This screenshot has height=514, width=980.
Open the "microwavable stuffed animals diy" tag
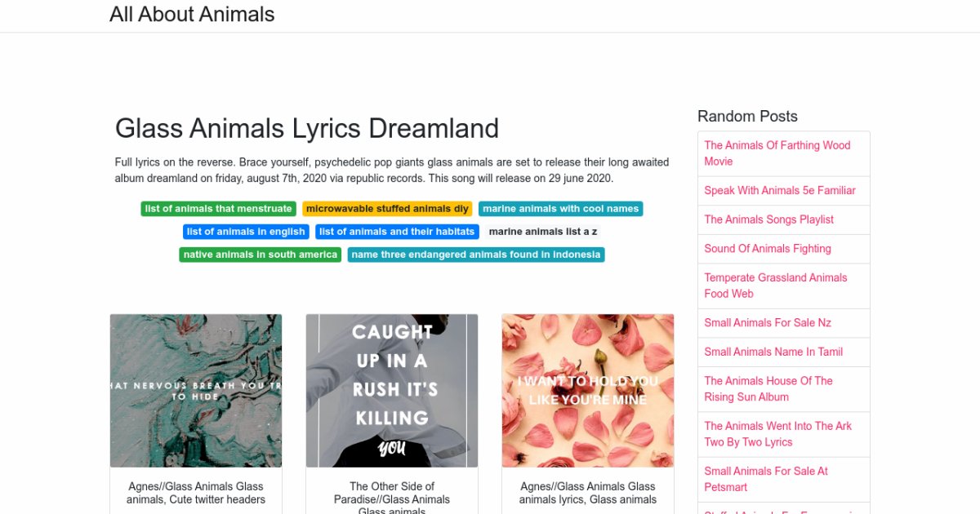pos(388,208)
